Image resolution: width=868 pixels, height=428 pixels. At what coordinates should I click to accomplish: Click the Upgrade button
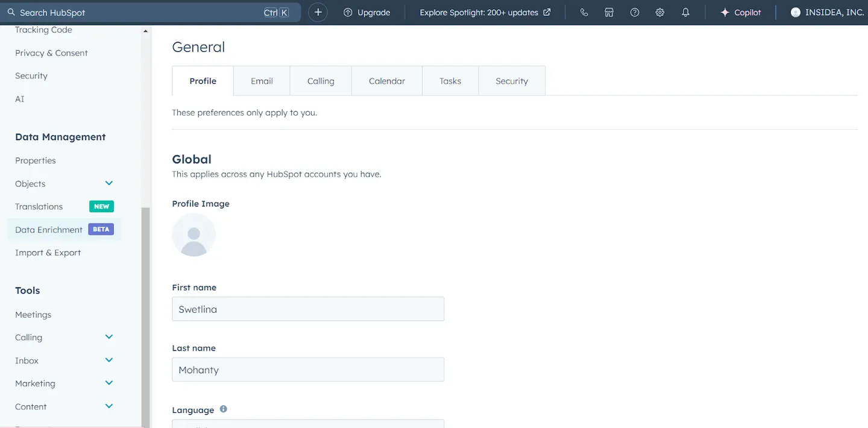[366, 12]
